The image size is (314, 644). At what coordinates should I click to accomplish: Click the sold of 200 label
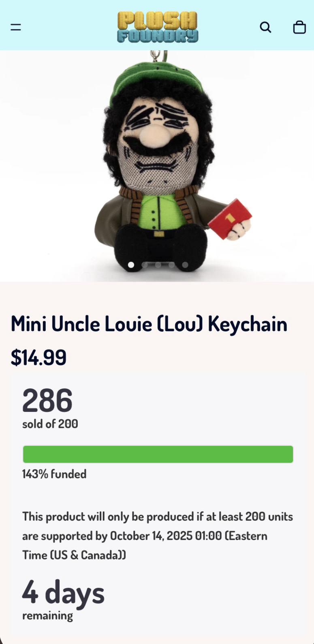(50, 424)
